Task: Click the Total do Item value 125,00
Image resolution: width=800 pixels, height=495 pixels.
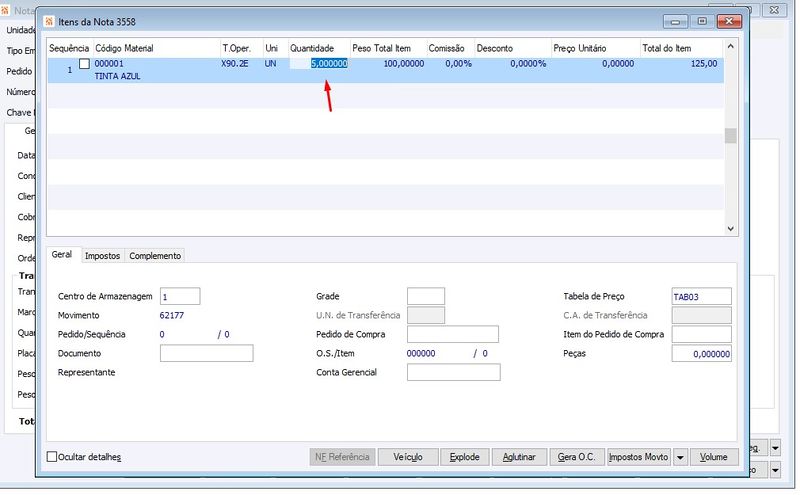Action: click(704, 64)
